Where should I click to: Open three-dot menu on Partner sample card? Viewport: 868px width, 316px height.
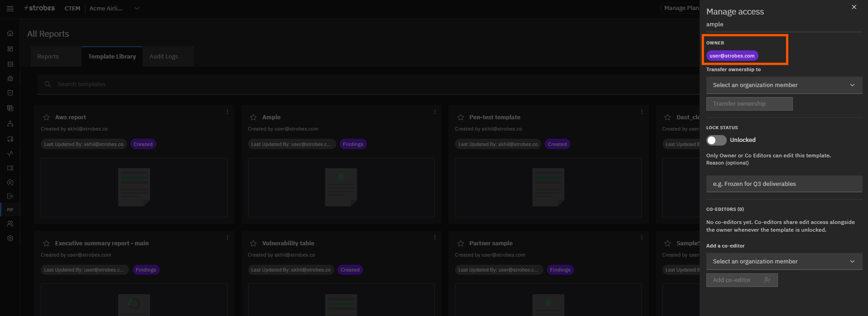642,237
